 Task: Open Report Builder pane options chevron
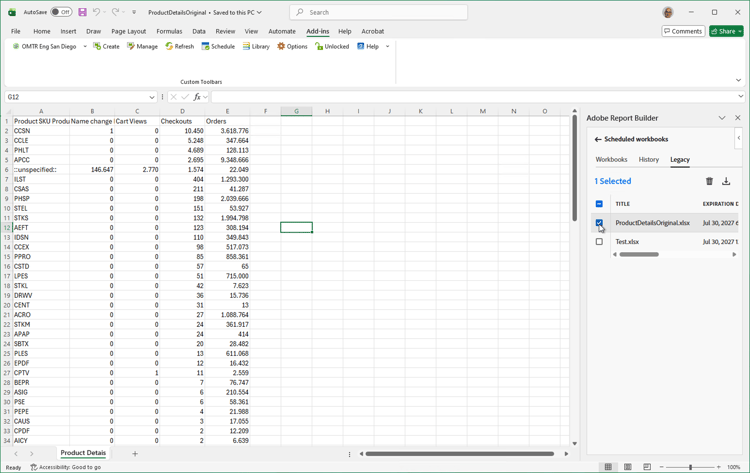coord(722,118)
